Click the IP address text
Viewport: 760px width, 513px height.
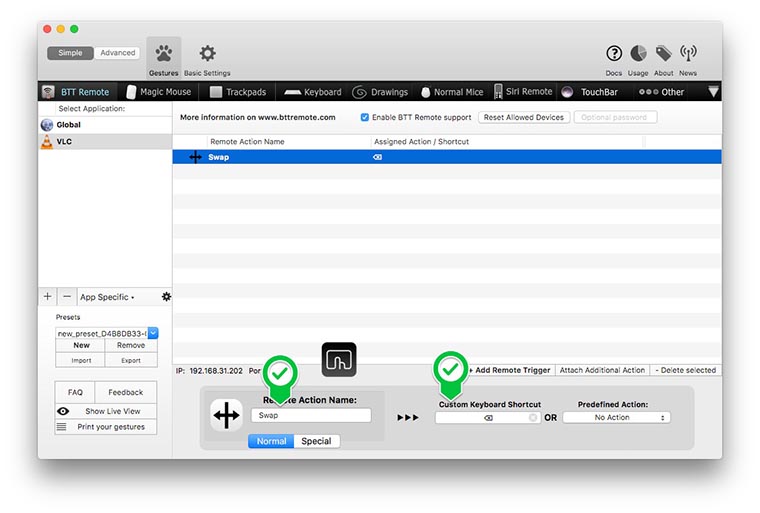click(209, 370)
